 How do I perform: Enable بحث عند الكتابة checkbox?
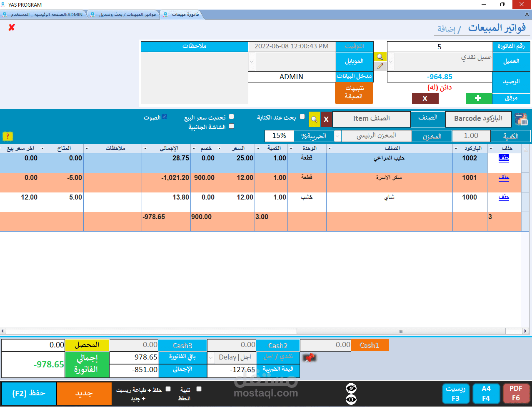(x=302, y=117)
